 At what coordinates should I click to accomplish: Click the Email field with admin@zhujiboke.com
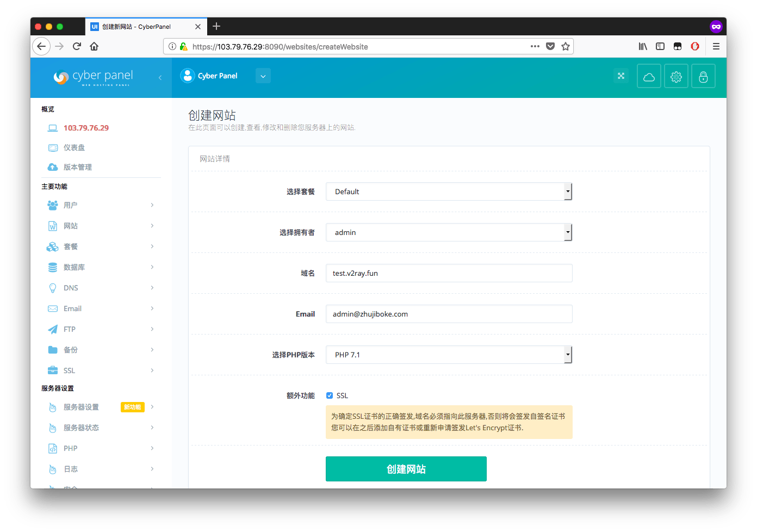coord(449,314)
